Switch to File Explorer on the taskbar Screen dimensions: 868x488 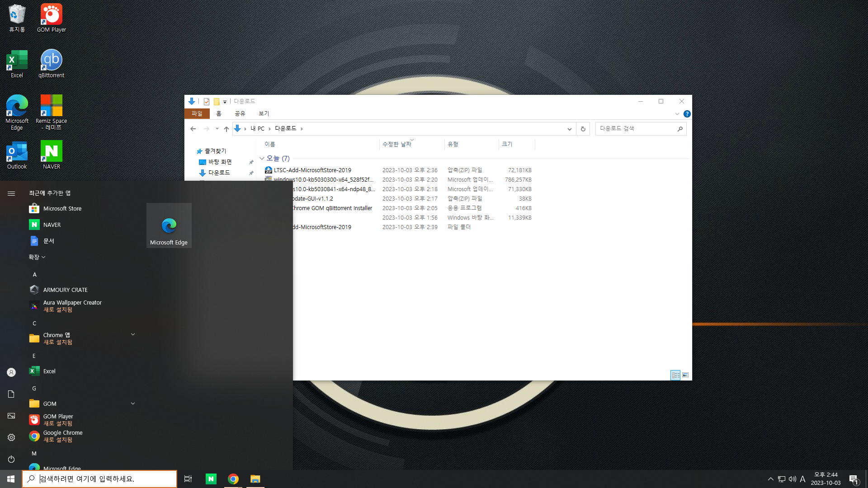[x=255, y=479]
